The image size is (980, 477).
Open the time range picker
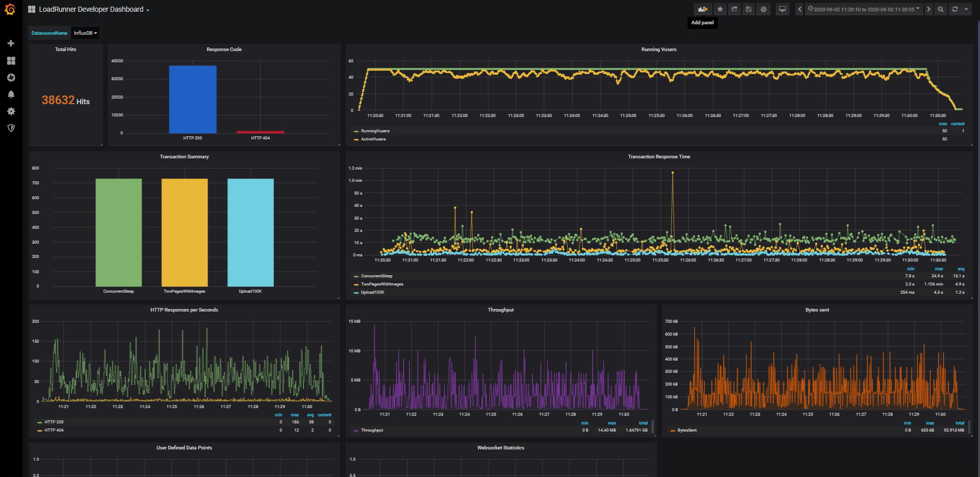click(864, 9)
